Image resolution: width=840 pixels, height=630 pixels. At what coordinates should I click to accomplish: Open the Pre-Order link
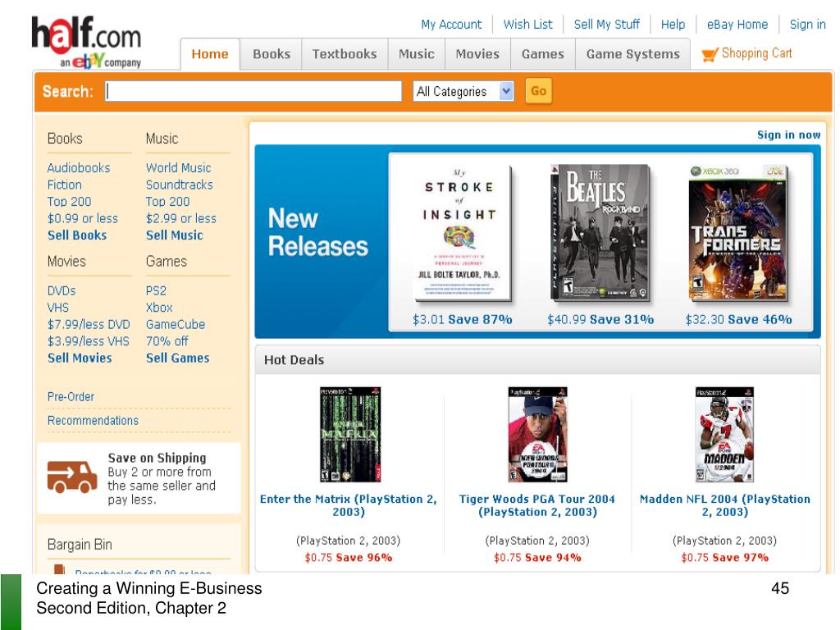71,397
